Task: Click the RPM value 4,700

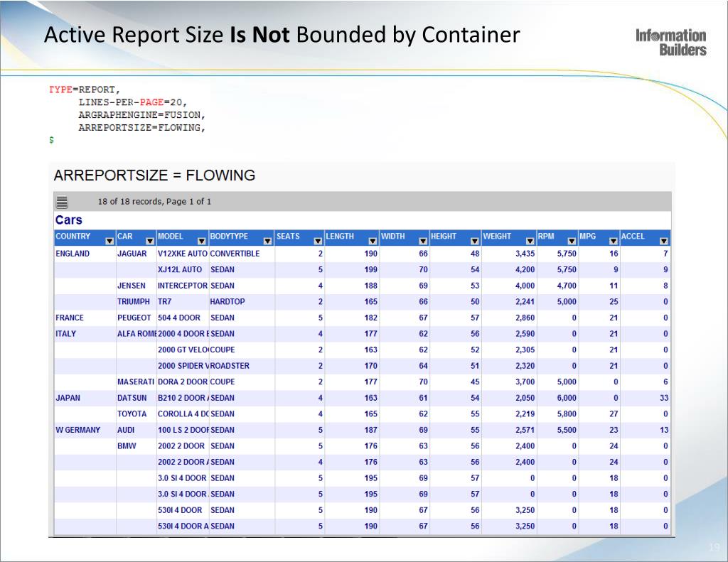Action: coord(567,286)
